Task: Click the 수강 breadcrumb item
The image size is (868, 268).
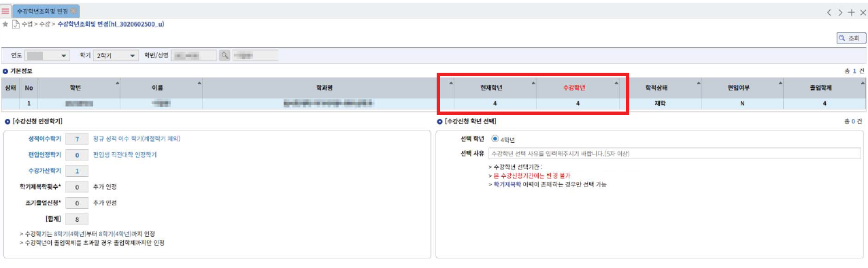Action: tap(46, 24)
